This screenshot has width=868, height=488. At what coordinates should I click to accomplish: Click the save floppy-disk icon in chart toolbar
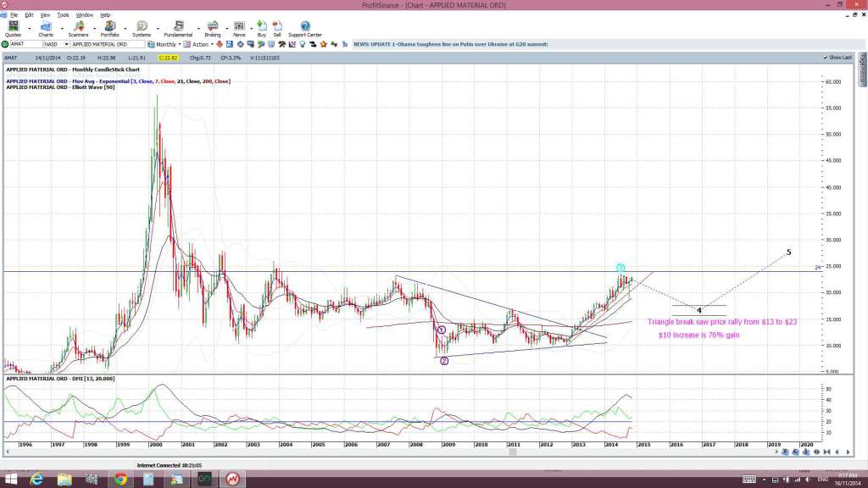click(x=230, y=44)
